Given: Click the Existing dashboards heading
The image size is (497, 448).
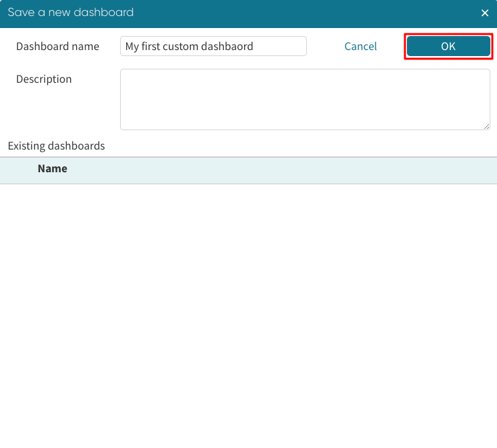Looking at the screenshot, I should [x=56, y=146].
